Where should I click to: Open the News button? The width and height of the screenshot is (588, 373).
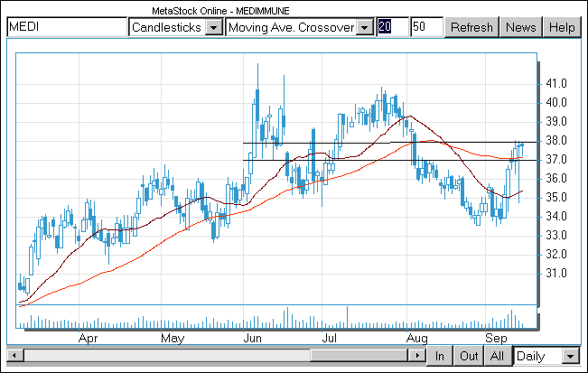[521, 27]
